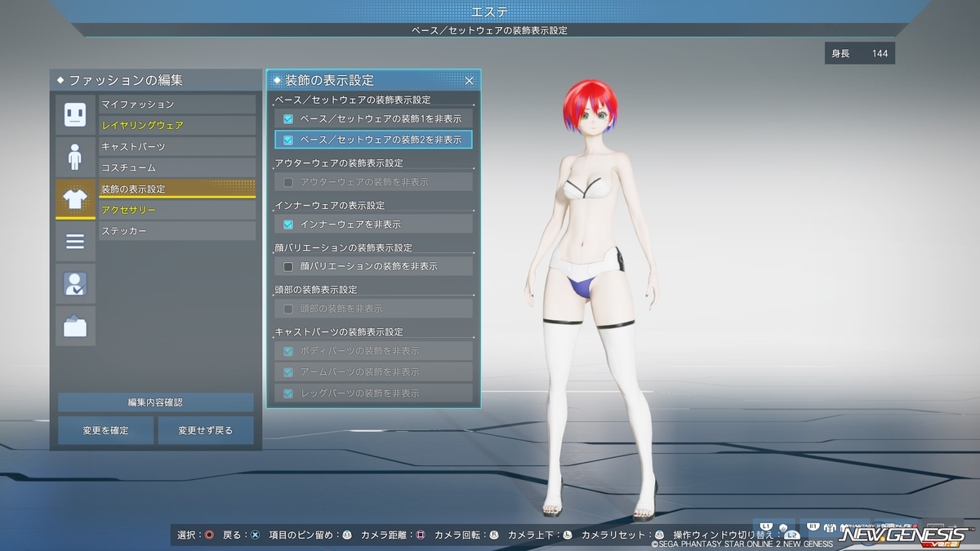
Task: Click the stick icon after カメラ回転 hint
Action: tap(494, 535)
